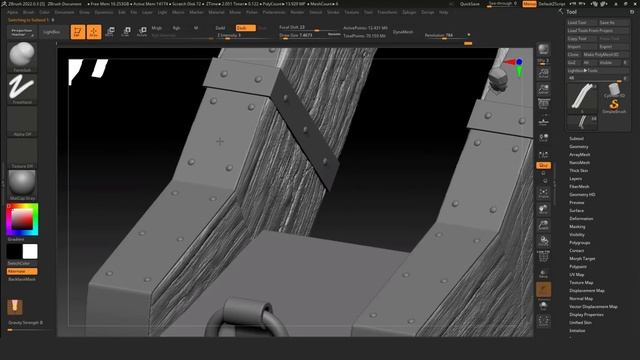Toggle the orange XYZ rotation button
The image size is (640, 360).
[x=543, y=165]
